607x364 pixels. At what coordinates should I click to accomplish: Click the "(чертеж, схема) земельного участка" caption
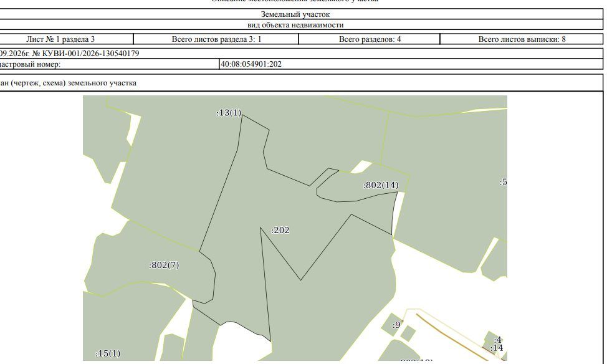(74, 83)
